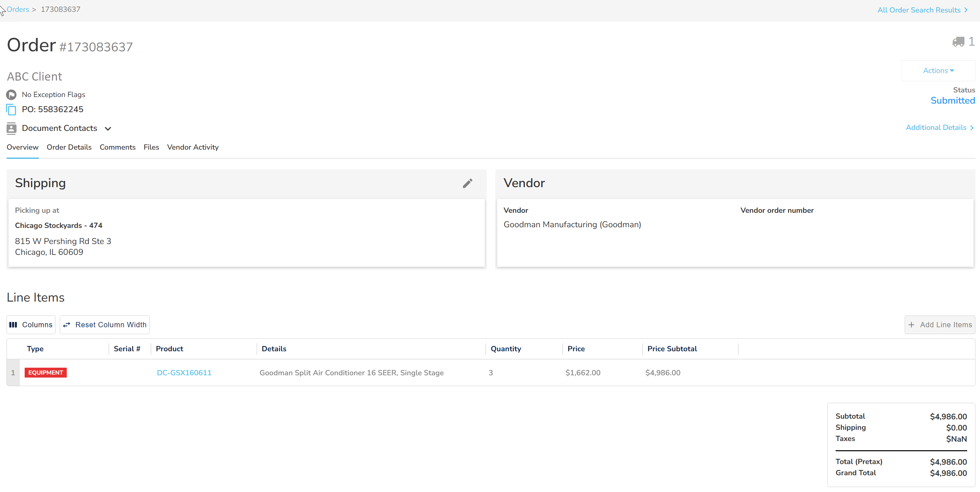Click the Columns bars icon
980x492 pixels.
pyautogui.click(x=13, y=325)
